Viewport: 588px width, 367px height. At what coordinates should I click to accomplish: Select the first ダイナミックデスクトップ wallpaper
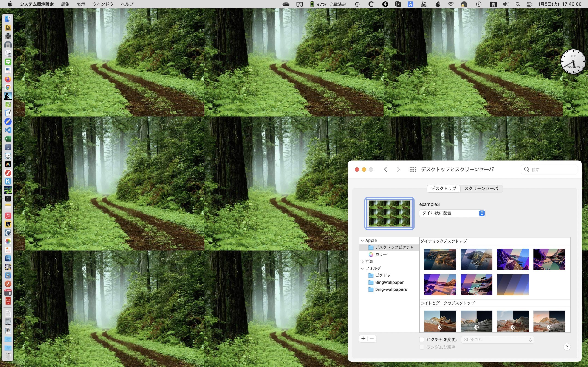[439, 259]
